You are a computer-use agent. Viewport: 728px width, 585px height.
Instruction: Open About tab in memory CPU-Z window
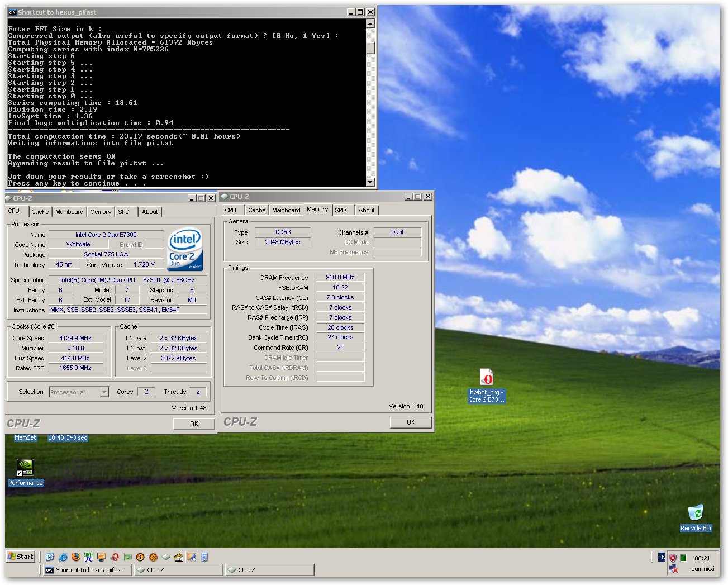pos(367,210)
